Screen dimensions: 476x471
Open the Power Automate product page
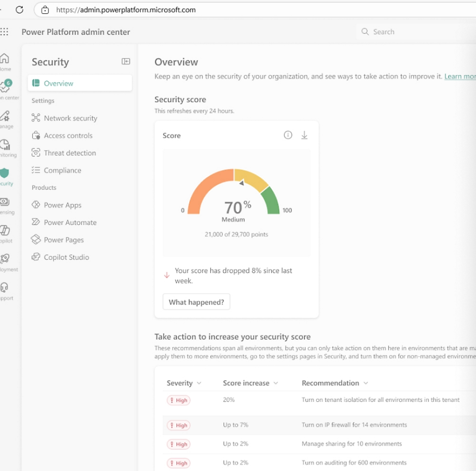click(x=70, y=222)
